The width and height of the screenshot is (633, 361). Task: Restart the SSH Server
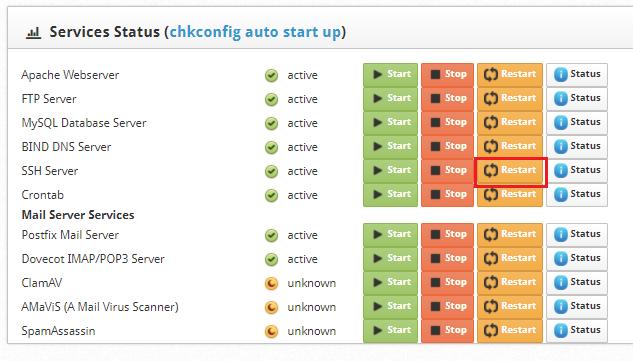coord(510,171)
